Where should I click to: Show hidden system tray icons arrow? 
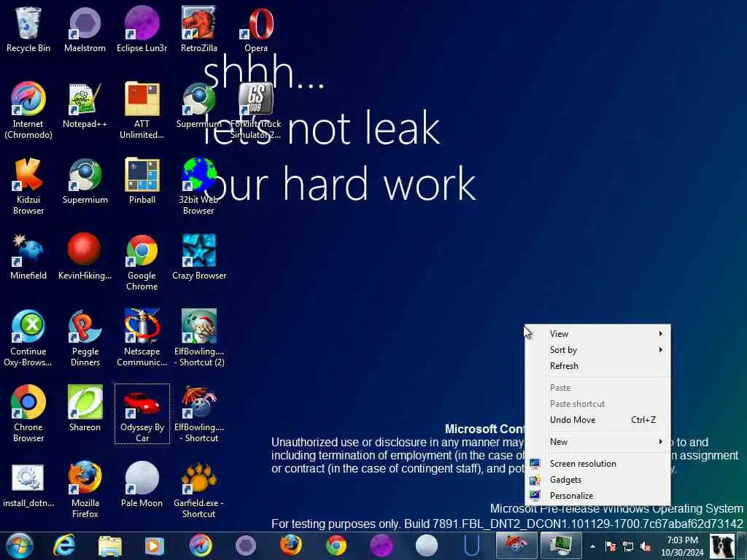[592, 547]
